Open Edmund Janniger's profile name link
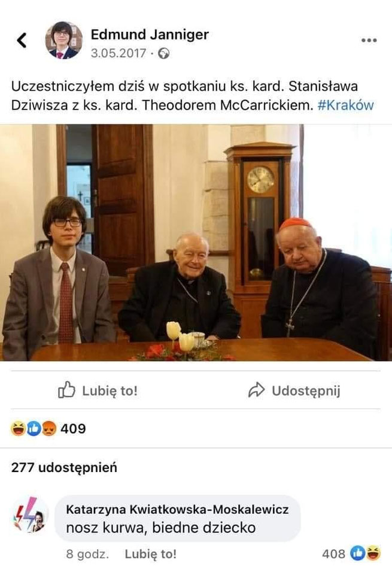 pos(150,34)
